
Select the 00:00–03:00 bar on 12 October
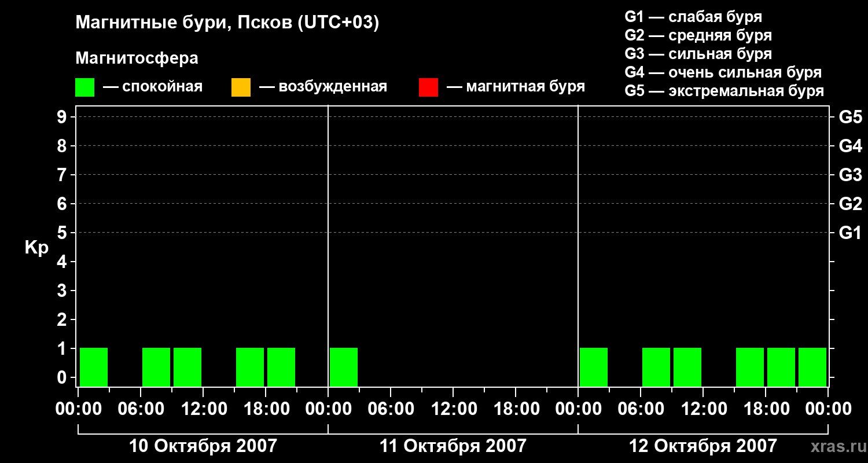pyautogui.click(x=594, y=367)
